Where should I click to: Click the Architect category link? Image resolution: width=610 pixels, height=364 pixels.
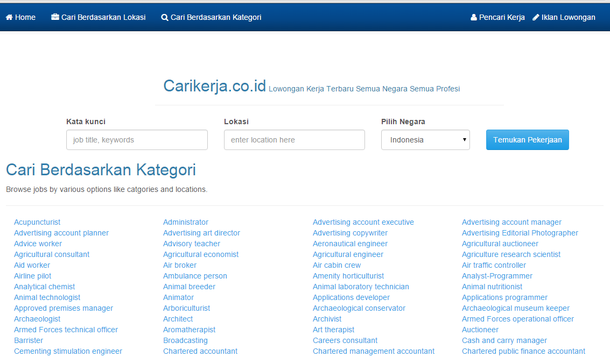(x=178, y=319)
